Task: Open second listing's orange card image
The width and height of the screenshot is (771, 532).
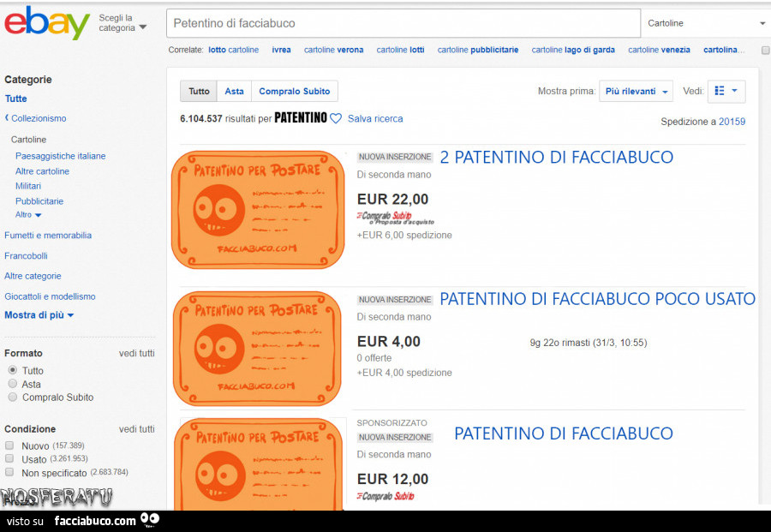Action: click(257, 348)
